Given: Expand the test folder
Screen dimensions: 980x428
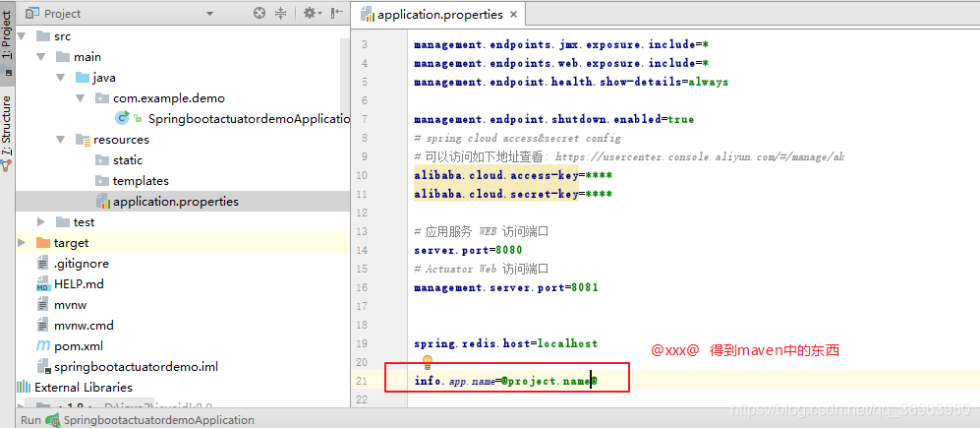Looking at the screenshot, I should click(x=42, y=222).
